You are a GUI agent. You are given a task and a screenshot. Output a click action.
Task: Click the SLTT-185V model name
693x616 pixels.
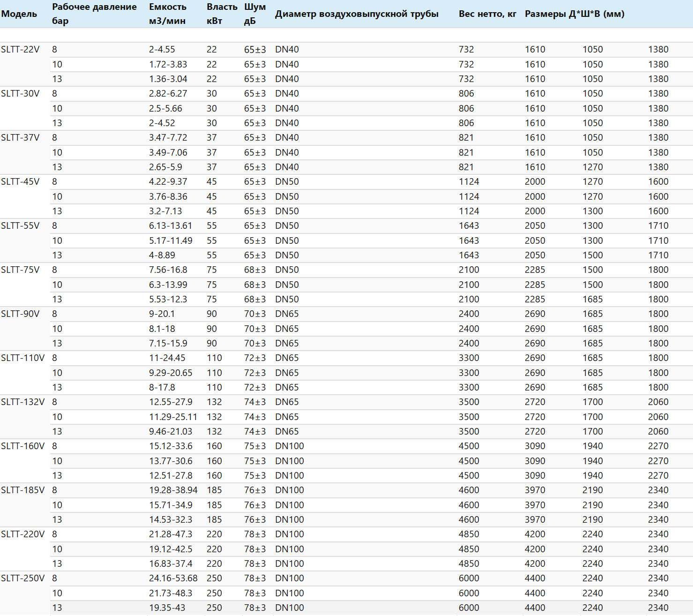(22, 490)
